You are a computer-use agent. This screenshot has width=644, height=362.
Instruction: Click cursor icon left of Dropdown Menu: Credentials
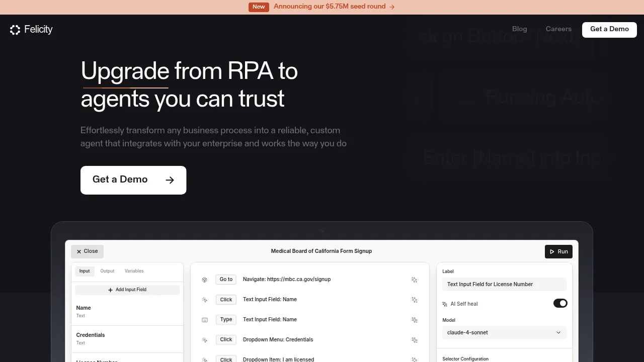point(205,340)
